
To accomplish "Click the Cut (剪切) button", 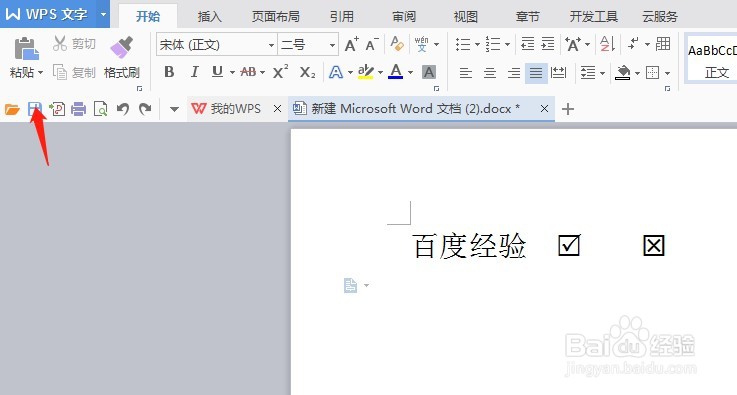I will pyautogui.click(x=74, y=44).
